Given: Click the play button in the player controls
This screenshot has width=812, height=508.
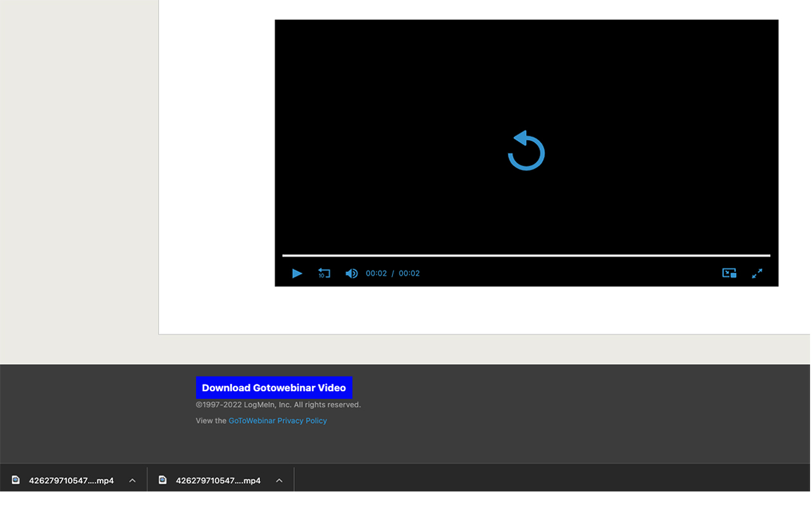Looking at the screenshot, I should pos(297,273).
